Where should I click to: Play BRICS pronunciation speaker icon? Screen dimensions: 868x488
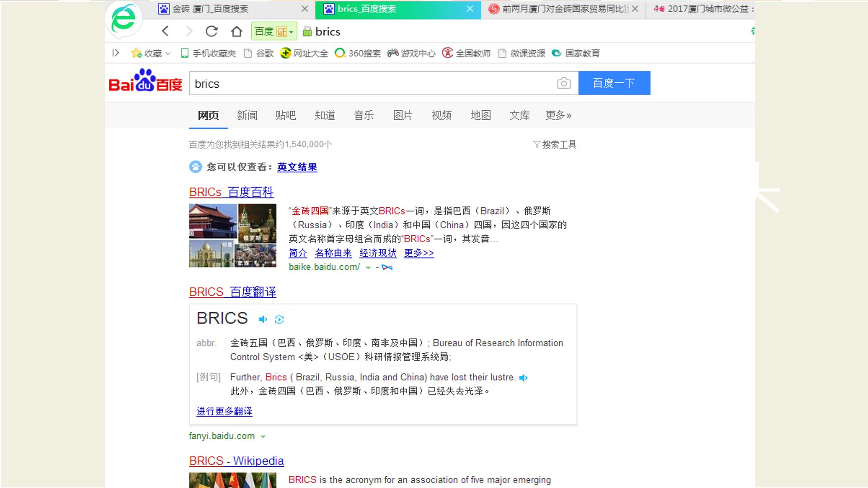coord(263,319)
